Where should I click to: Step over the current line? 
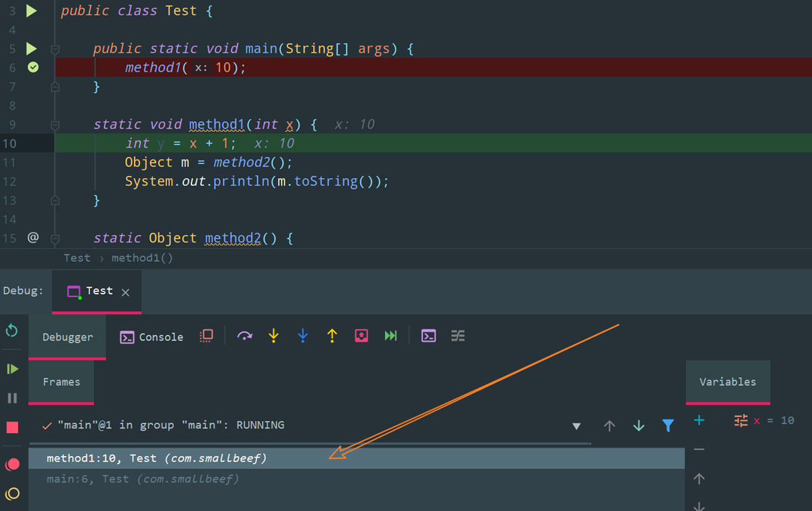244,336
